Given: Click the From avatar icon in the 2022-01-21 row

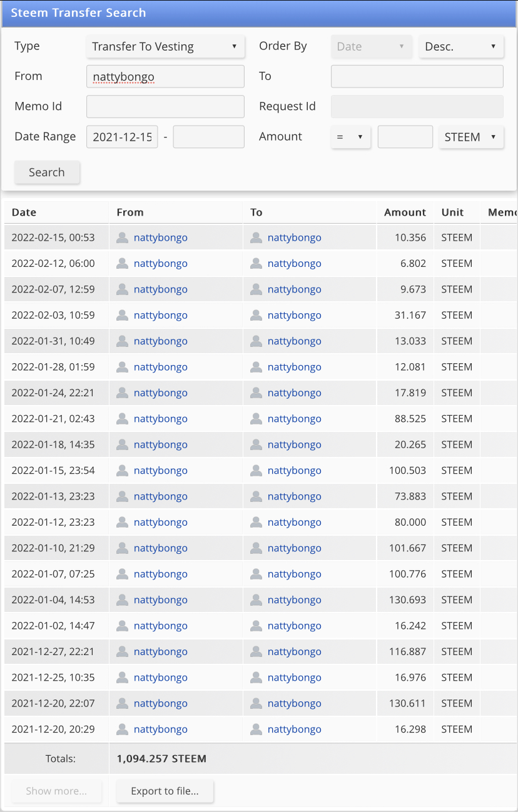Looking at the screenshot, I should [x=123, y=419].
